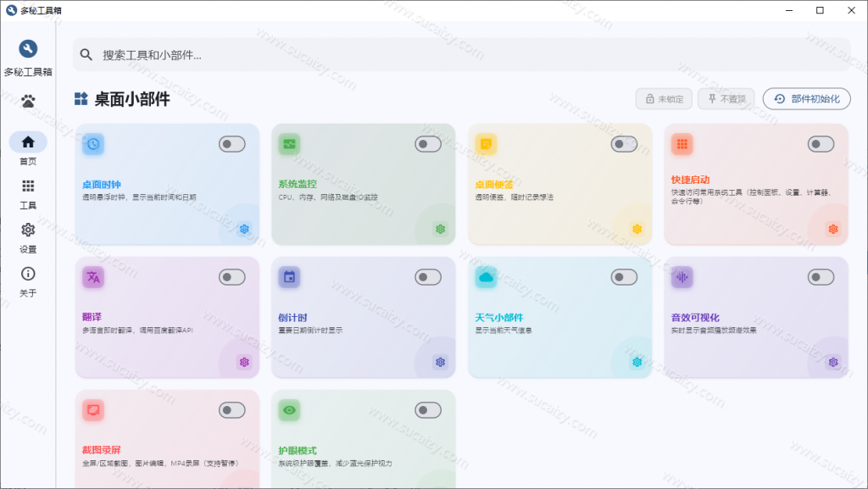Image resolution: width=868 pixels, height=489 pixels.
Task: Click description 重要日期倒计时显示
Action: [x=310, y=331]
